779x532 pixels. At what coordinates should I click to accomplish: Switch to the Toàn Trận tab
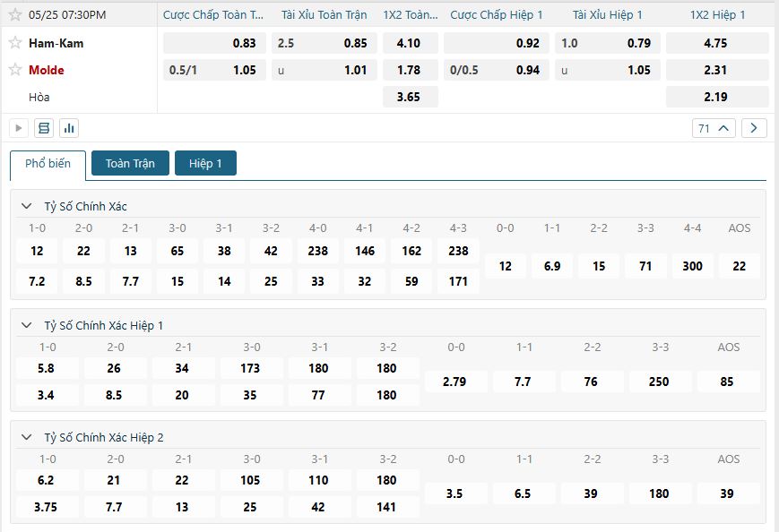pyautogui.click(x=130, y=163)
